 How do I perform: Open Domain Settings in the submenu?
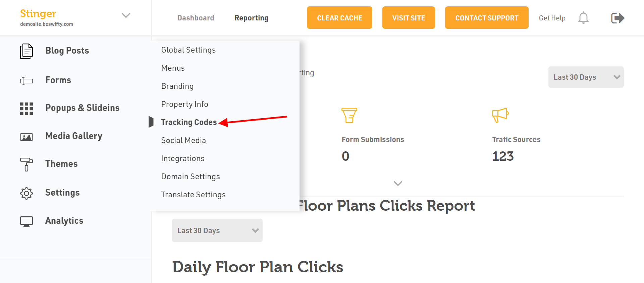pos(191,176)
